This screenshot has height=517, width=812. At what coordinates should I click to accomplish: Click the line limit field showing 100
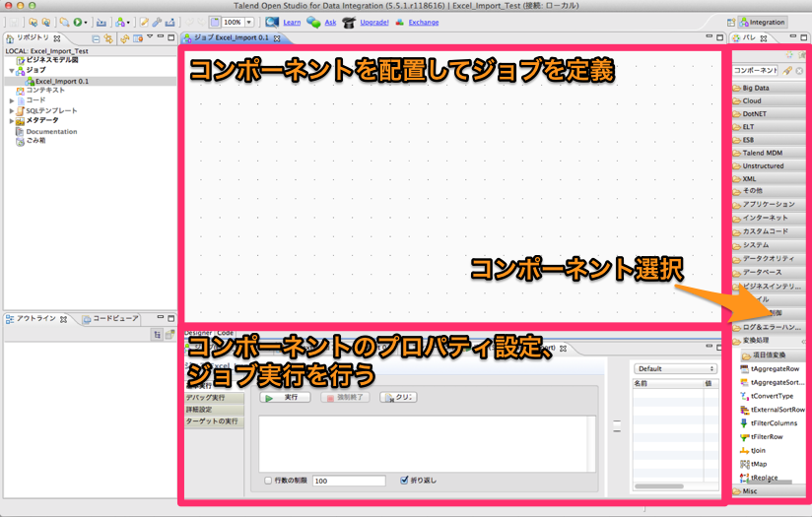click(x=349, y=481)
